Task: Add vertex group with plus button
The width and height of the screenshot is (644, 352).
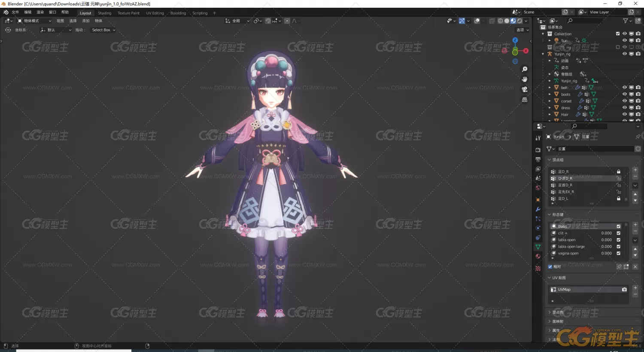Action: pyautogui.click(x=635, y=170)
